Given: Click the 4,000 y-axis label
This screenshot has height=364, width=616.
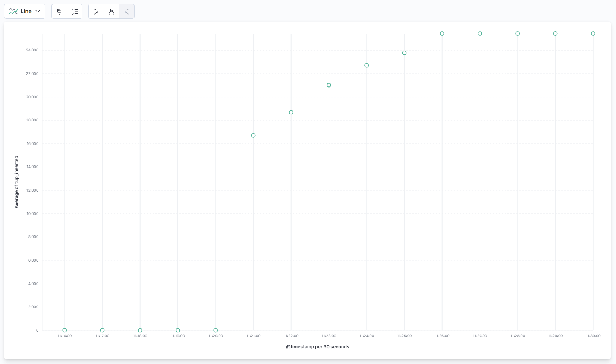Looking at the screenshot, I should pos(33,284).
